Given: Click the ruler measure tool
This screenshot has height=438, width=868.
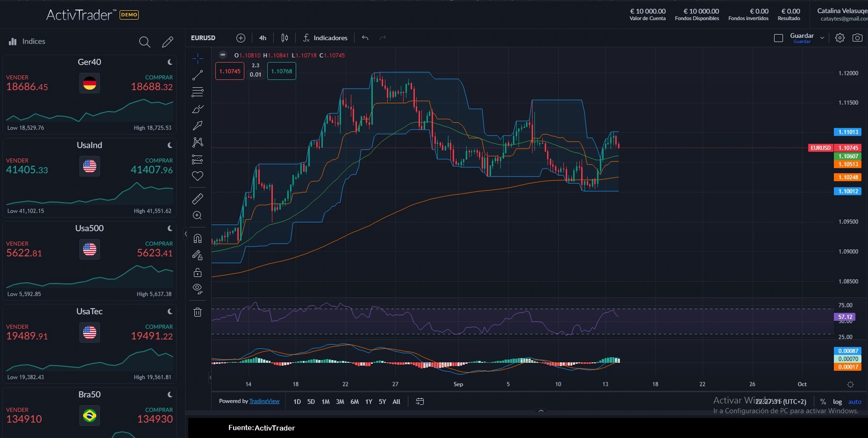Looking at the screenshot, I should click(198, 199).
